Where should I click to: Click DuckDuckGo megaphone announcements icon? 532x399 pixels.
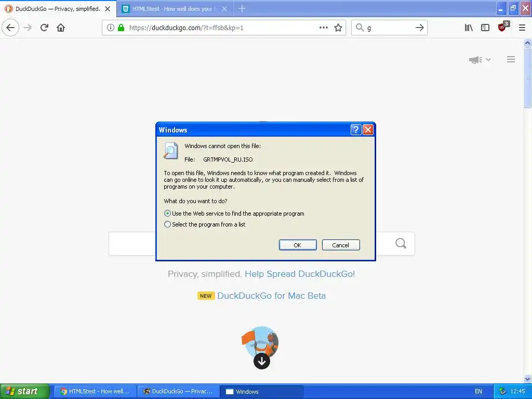click(475, 60)
